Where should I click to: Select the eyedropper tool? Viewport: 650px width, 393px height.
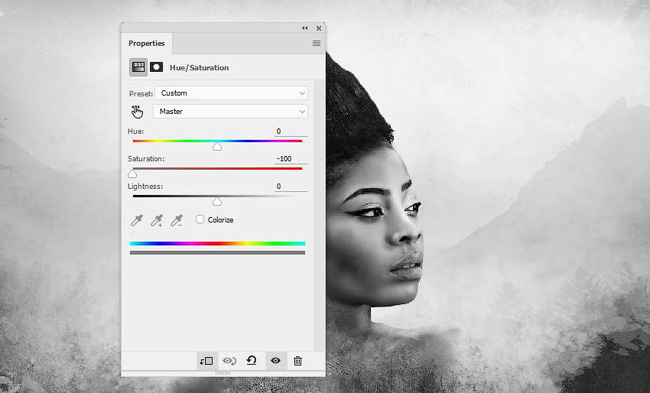point(136,220)
